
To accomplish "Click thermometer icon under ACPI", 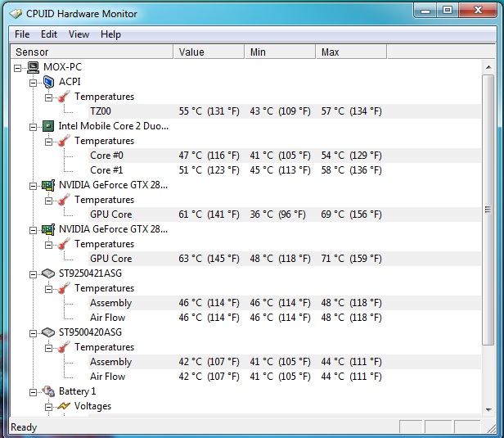I will point(64,97).
